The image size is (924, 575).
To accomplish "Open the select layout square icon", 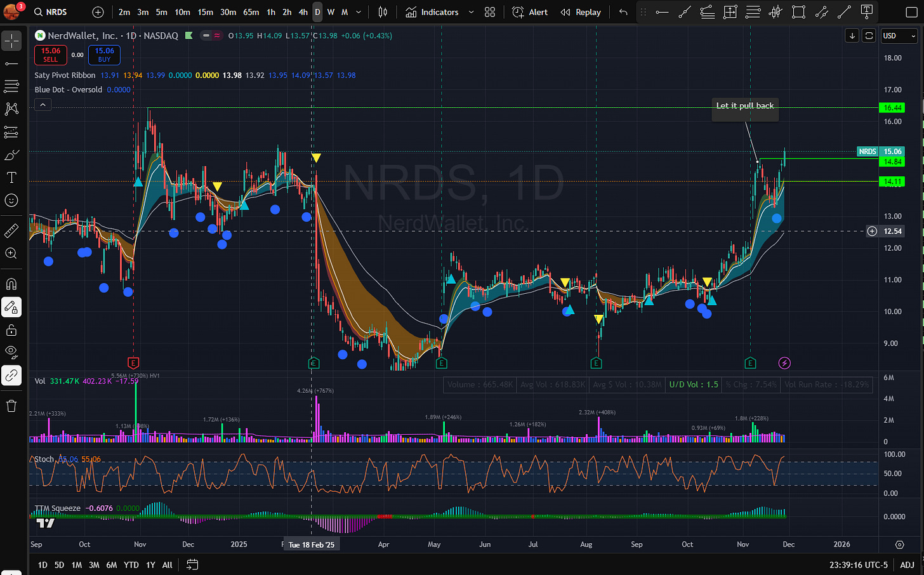I will [911, 12].
